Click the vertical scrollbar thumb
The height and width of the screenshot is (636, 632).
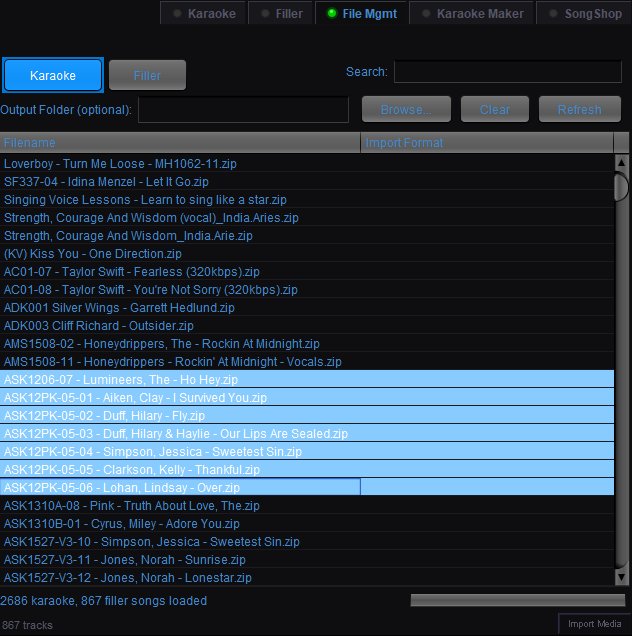(621, 187)
